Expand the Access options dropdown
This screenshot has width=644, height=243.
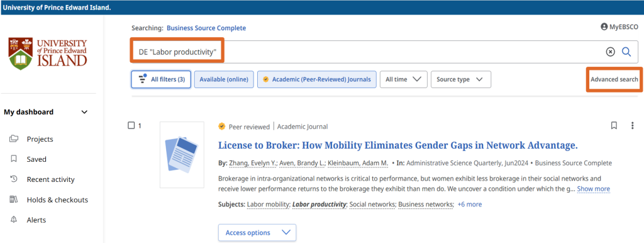click(257, 233)
